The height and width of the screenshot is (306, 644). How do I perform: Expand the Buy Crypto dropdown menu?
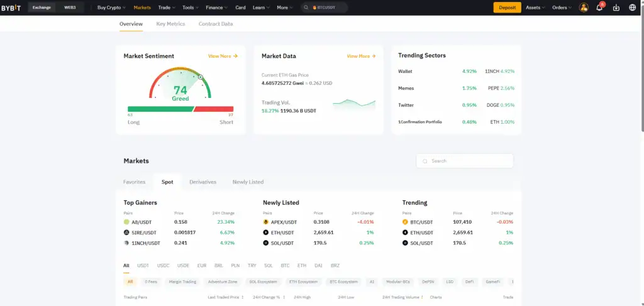point(111,8)
